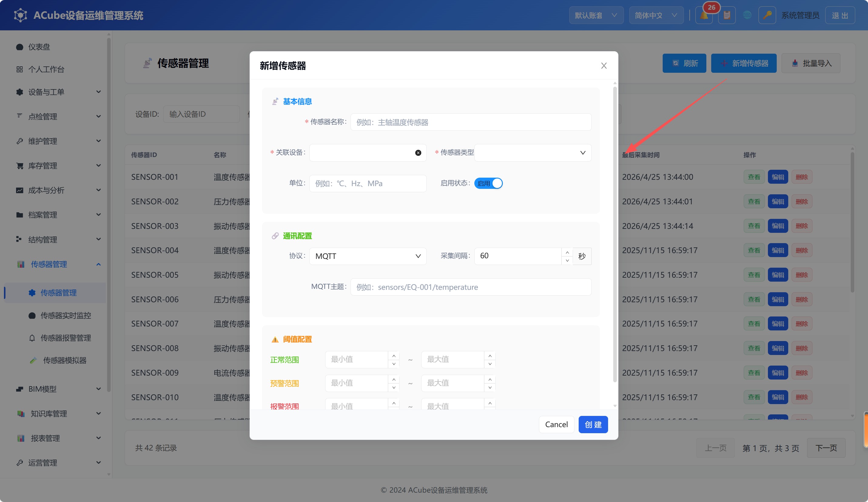Screen dimensions: 868x502
Task: Click the 档案管理 folder icon
Action: [x=20, y=215]
